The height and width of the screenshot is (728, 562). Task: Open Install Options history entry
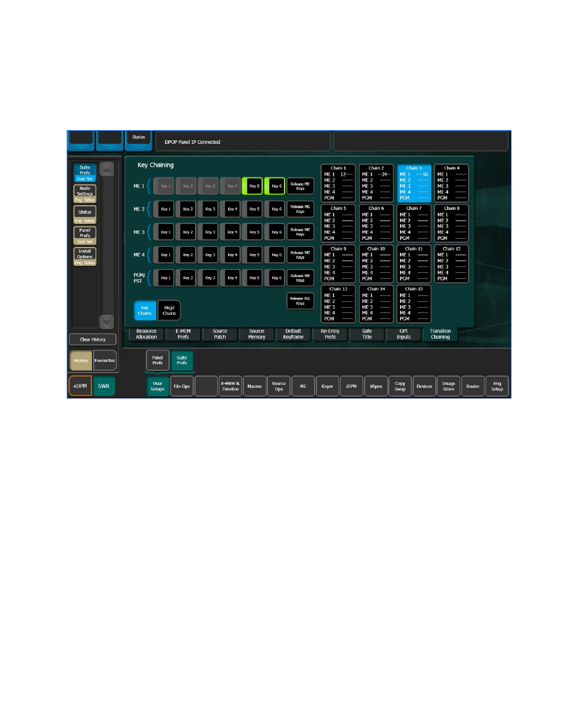point(85,256)
